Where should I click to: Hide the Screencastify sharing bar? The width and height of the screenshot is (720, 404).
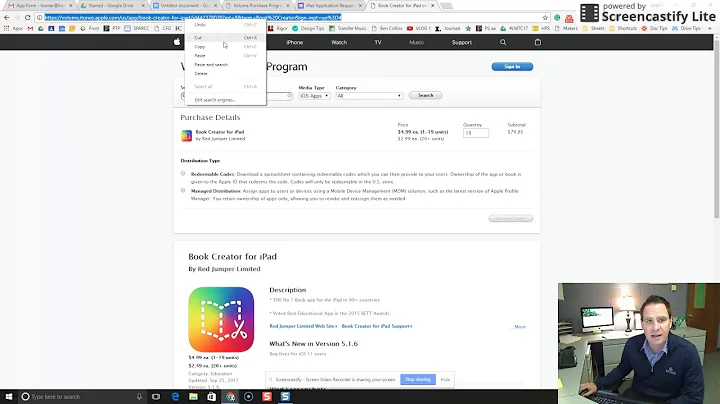tap(445, 380)
